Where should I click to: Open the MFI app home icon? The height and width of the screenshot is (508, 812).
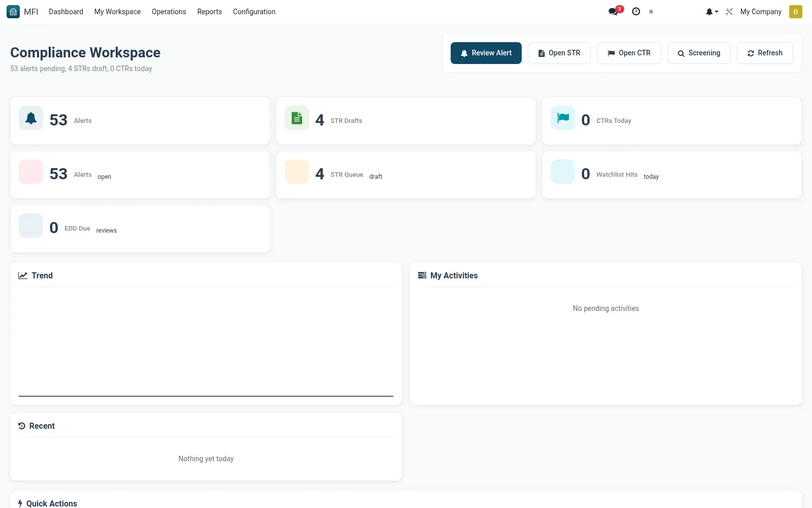[x=13, y=12]
